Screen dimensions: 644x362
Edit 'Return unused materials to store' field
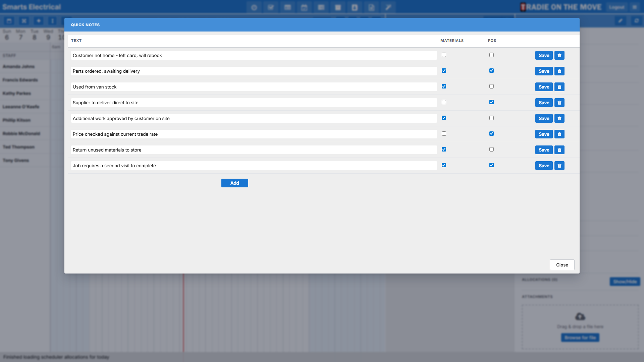pos(254,150)
